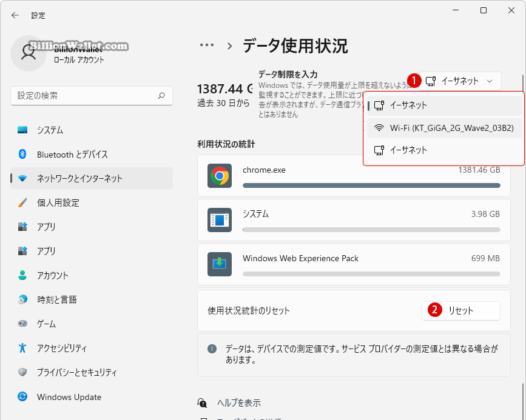Maximize the 設定 window
Screen dimensions: 526x420
pos(484,10)
